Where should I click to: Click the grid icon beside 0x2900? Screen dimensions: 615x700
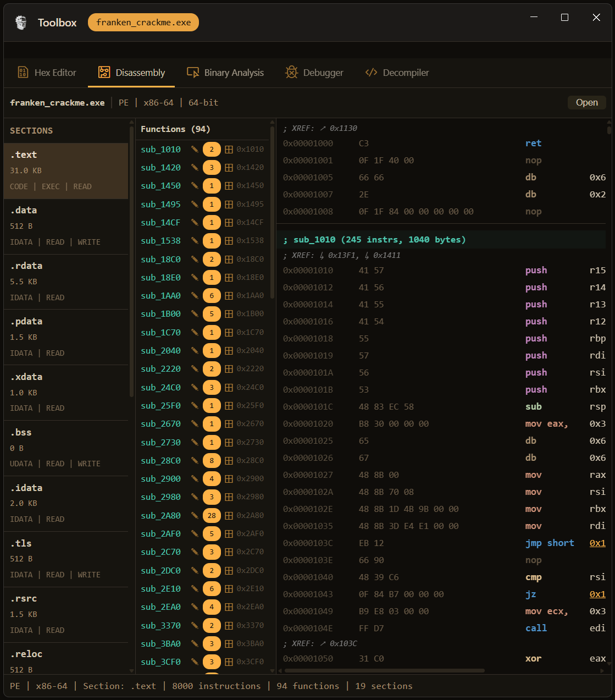tap(229, 478)
